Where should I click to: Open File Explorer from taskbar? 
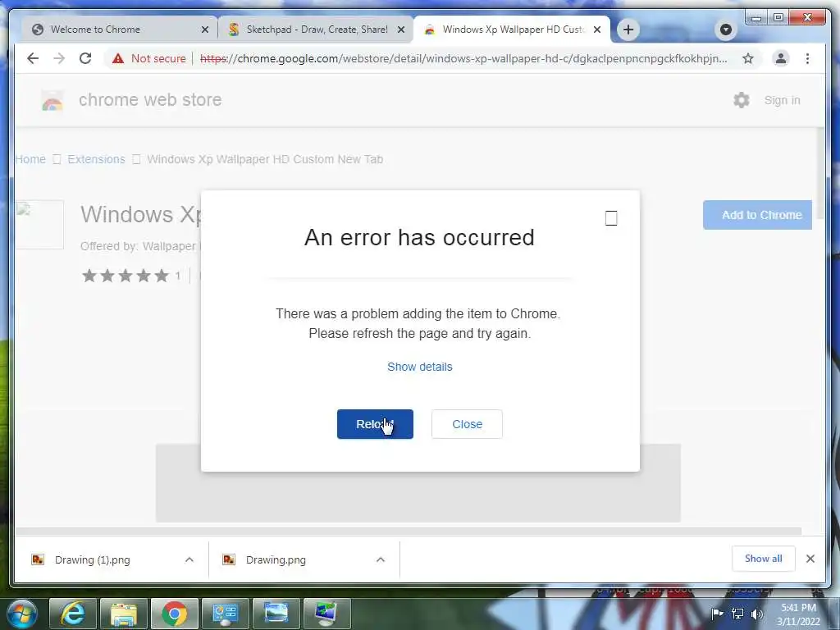124,614
